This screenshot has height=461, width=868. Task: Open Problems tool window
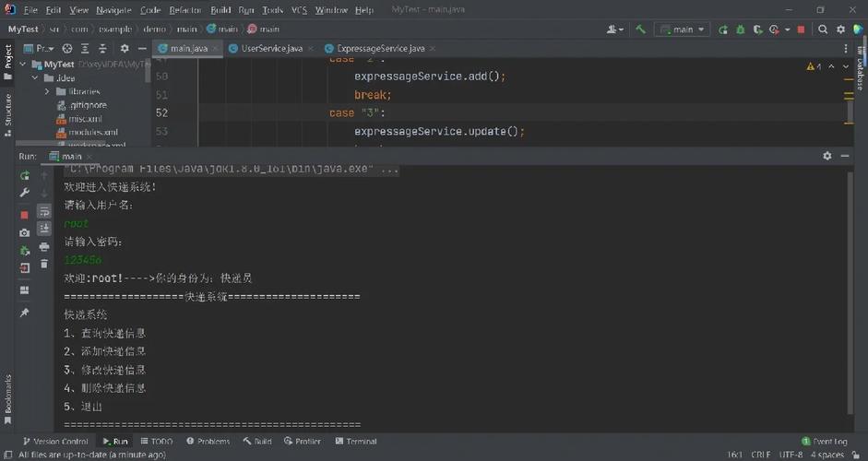click(208, 441)
